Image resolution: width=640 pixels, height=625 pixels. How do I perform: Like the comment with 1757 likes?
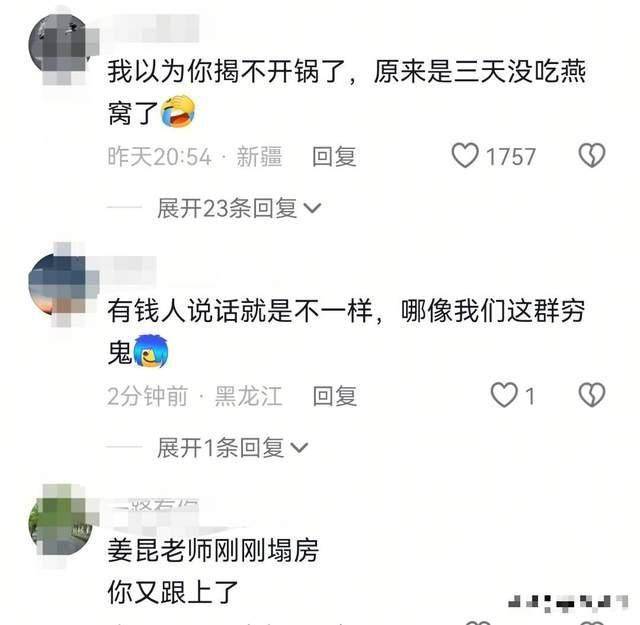click(x=465, y=156)
